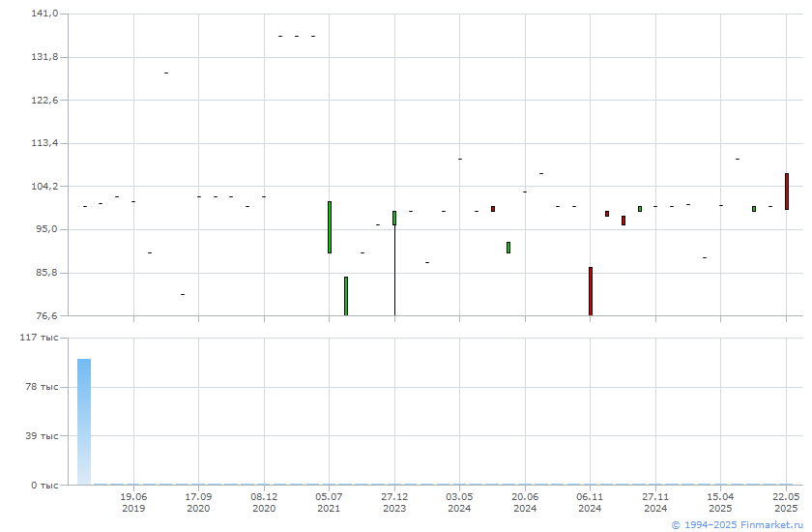This screenshot has height=532, width=812.
Task: Click the 08.12 2020 date label
Action: (264, 502)
